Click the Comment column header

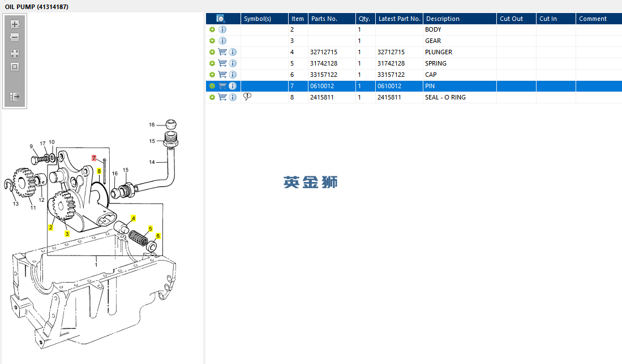click(599, 19)
